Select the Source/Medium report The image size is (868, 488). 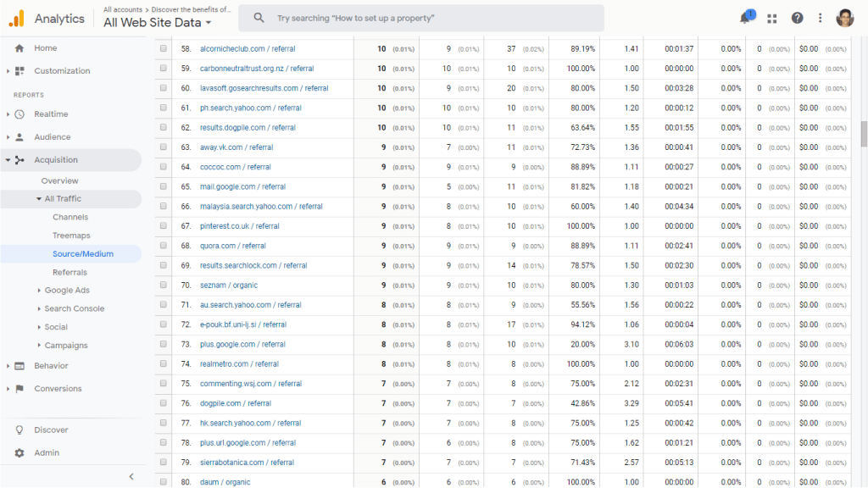[83, 254]
